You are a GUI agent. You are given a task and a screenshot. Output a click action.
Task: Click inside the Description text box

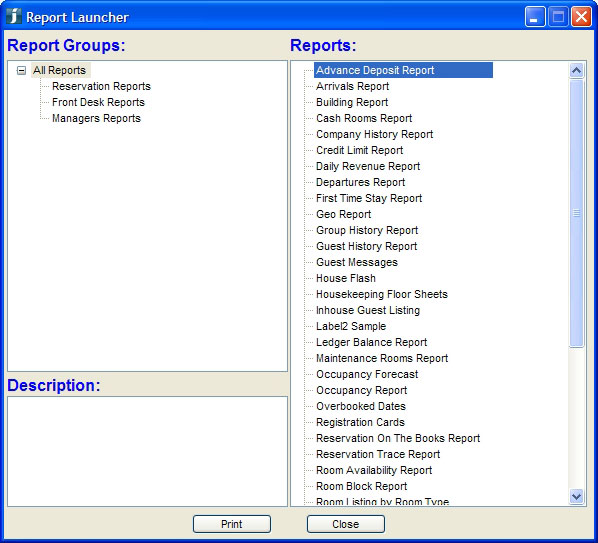pos(147,451)
